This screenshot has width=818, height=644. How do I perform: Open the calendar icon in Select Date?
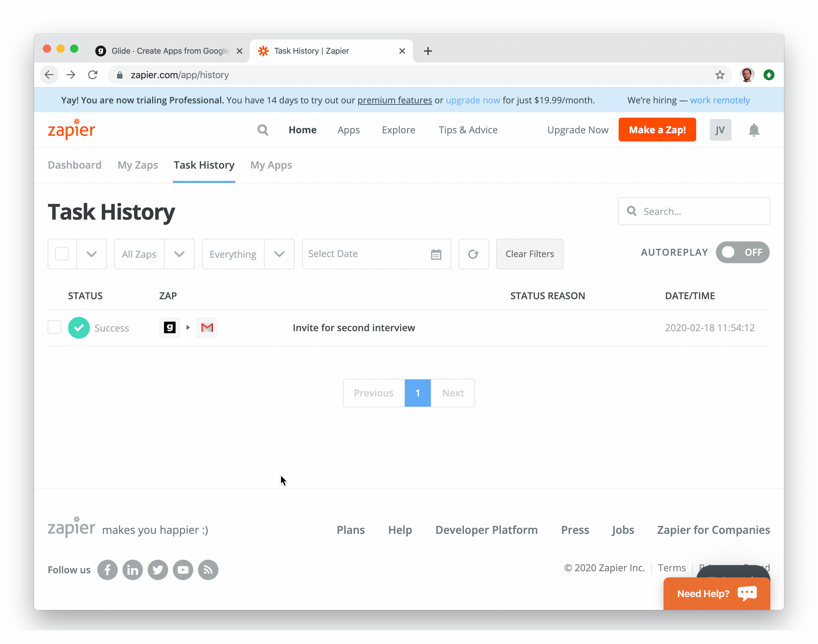point(436,255)
